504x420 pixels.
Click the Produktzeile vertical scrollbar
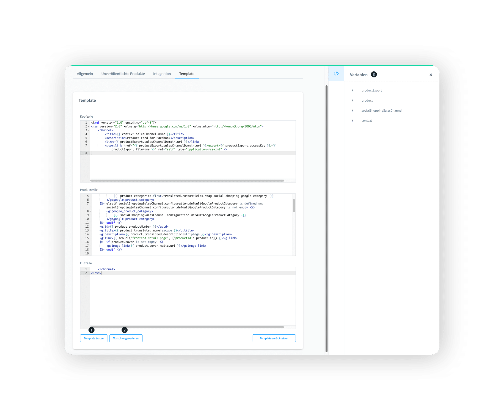click(x=294, y=206)
